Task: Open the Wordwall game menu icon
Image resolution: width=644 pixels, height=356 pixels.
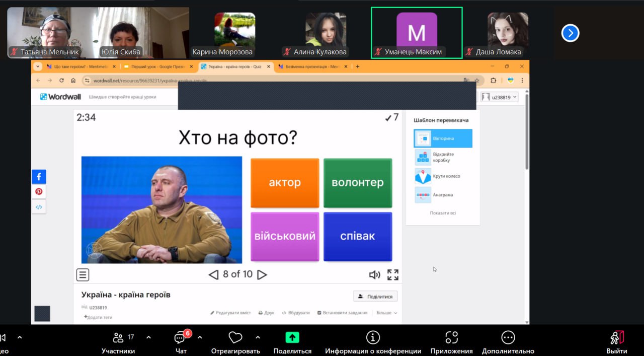Action: 83,274
